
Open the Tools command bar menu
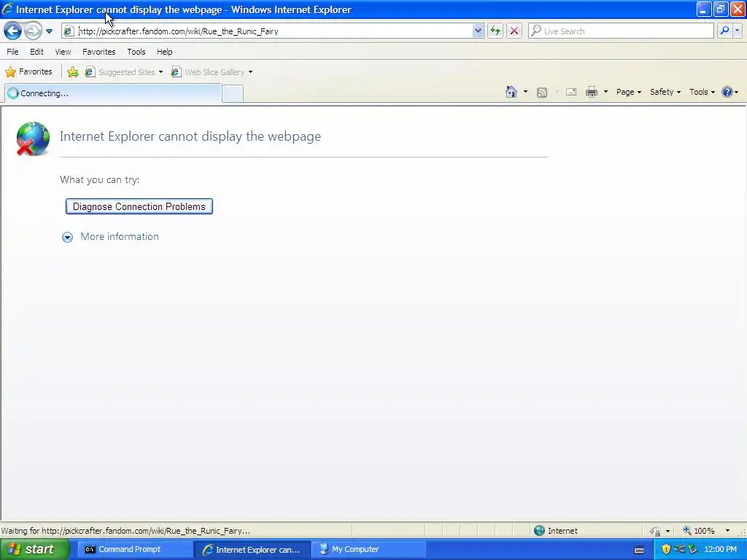click(x=702, y=92)
